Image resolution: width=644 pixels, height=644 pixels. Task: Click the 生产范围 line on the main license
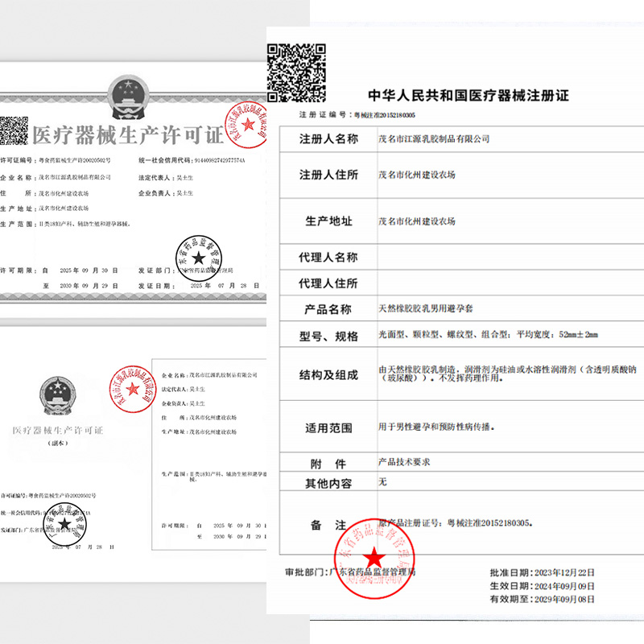click(x=65, y=225)
